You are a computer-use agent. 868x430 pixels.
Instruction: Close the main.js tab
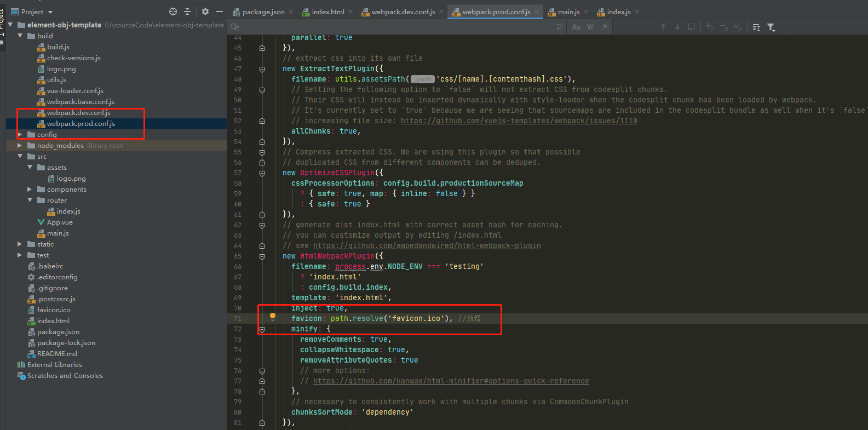point(586,12)
